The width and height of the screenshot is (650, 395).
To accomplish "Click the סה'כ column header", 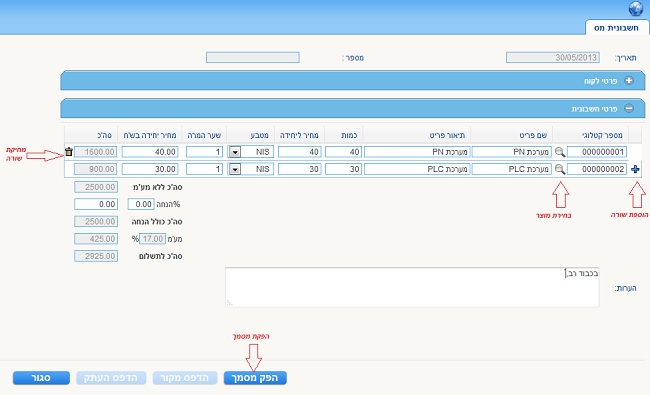I will click(x=104, y=135).
